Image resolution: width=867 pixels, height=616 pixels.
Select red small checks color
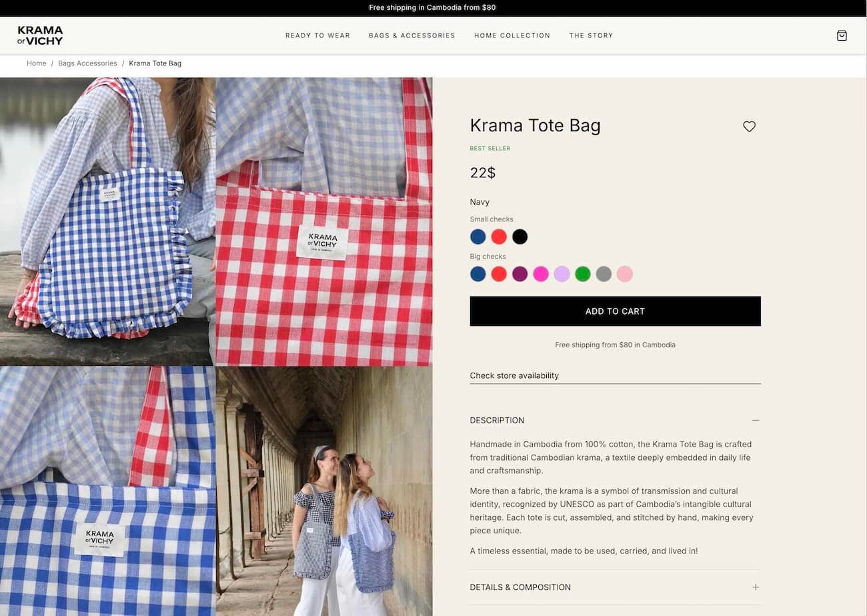click(499, 237)
